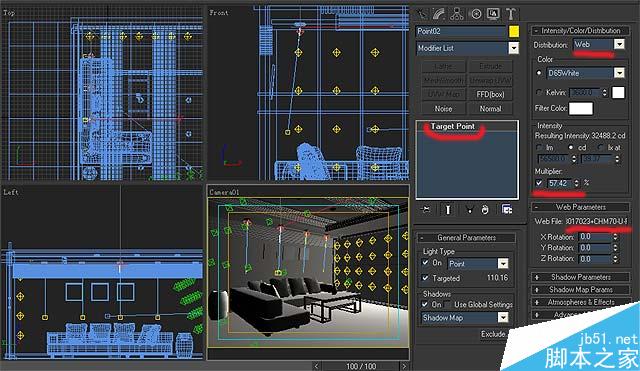
Task: Toggle the Multiplier checkbox
Action: pyautogui.click(x=539, y=183)
